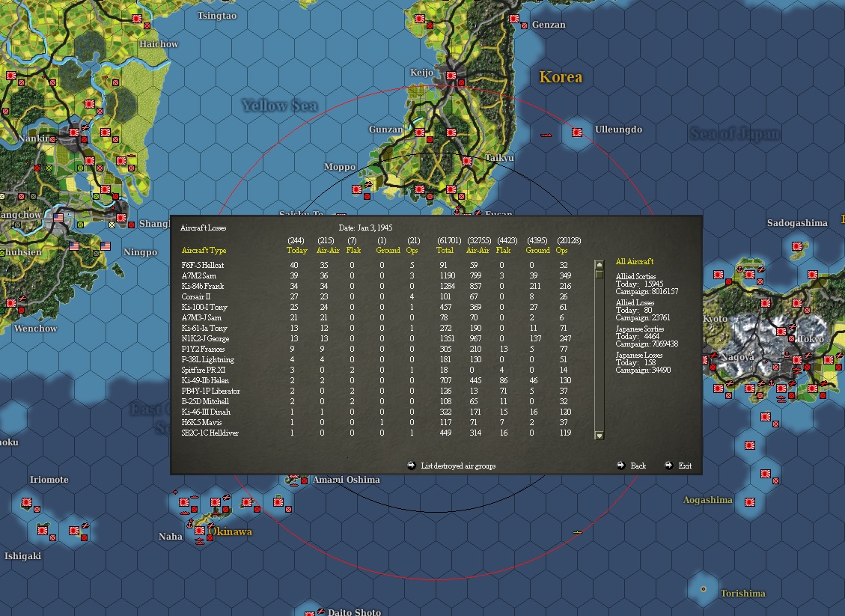Select the Ki-84b Frank row
Viewport: 845px width, 616px height.
pyautogui.click(x=376, y=286)
